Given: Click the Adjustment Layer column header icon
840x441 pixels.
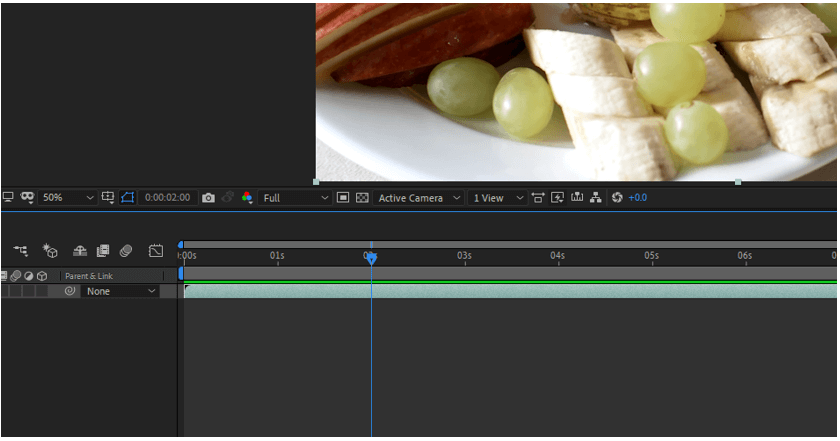Looking at the screenshot, I should coord(28,276).
